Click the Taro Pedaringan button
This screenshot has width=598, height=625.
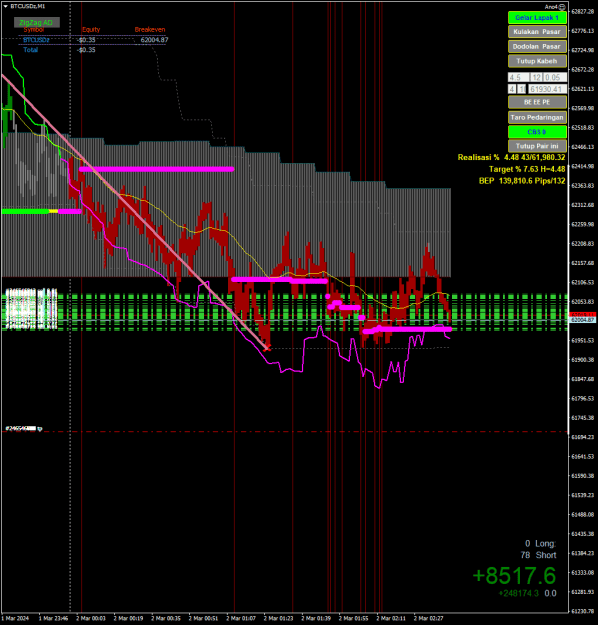(x=537, y=117)
